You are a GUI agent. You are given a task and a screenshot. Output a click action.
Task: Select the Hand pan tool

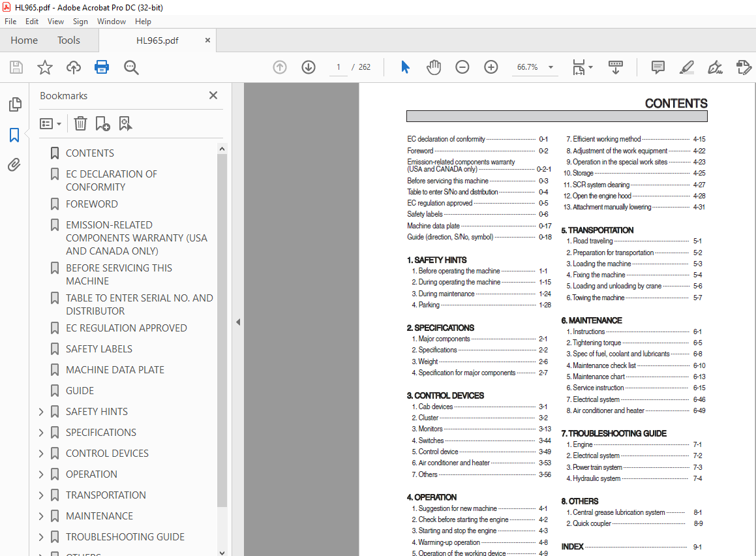434,67
